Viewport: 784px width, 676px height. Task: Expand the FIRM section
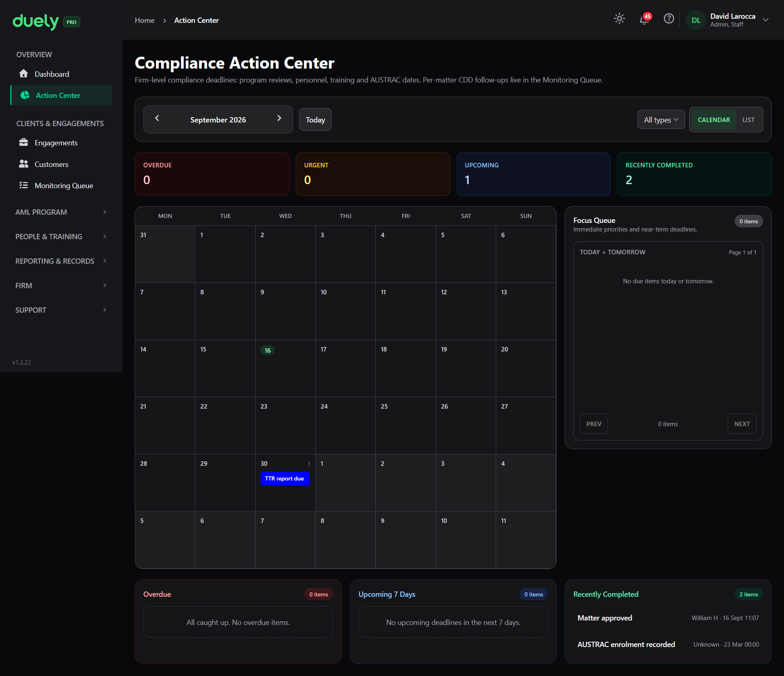[61, 285]
